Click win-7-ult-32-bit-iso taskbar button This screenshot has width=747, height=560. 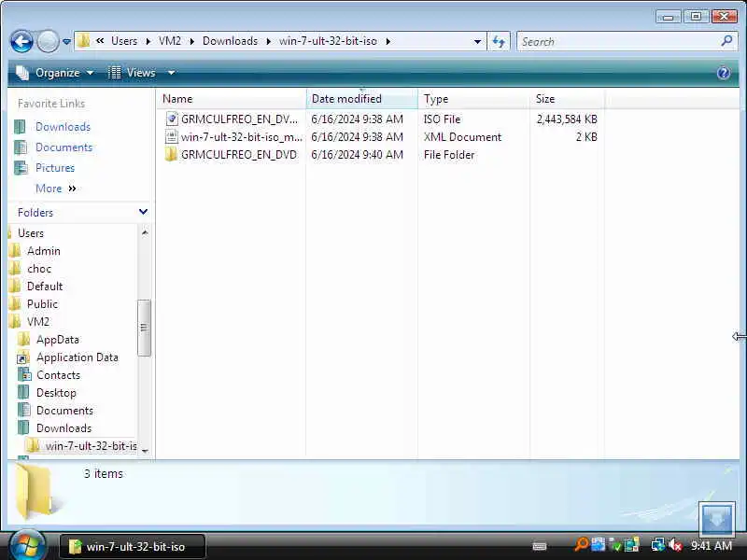[x=133, y=546]
